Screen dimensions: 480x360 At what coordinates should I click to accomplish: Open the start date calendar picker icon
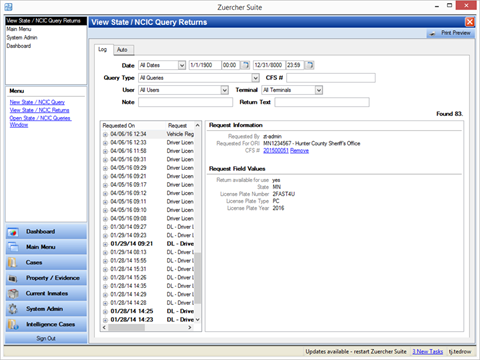pyautogui.click(x=245, y=65)
